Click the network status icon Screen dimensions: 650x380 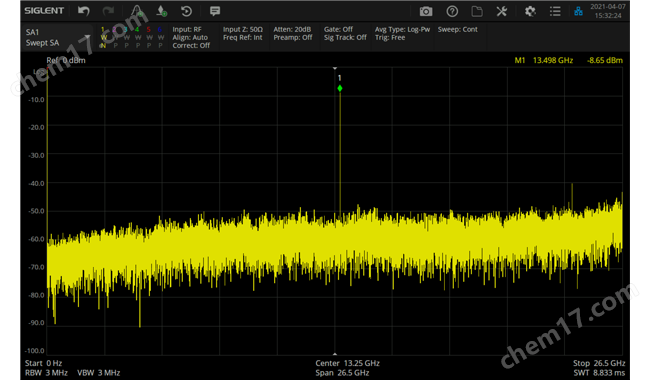pos(578,11)
